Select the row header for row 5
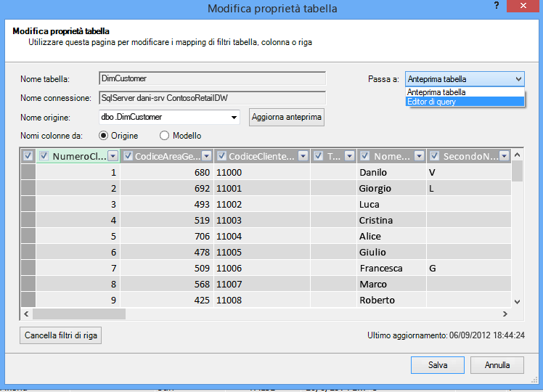Screen dimensions: 543x392 28,236
